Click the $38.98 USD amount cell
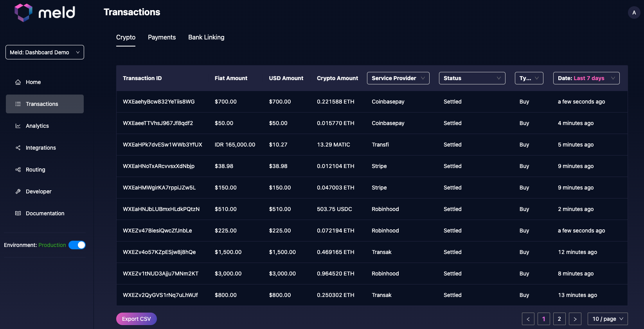 pyautogui.click(x=278, y=166)
